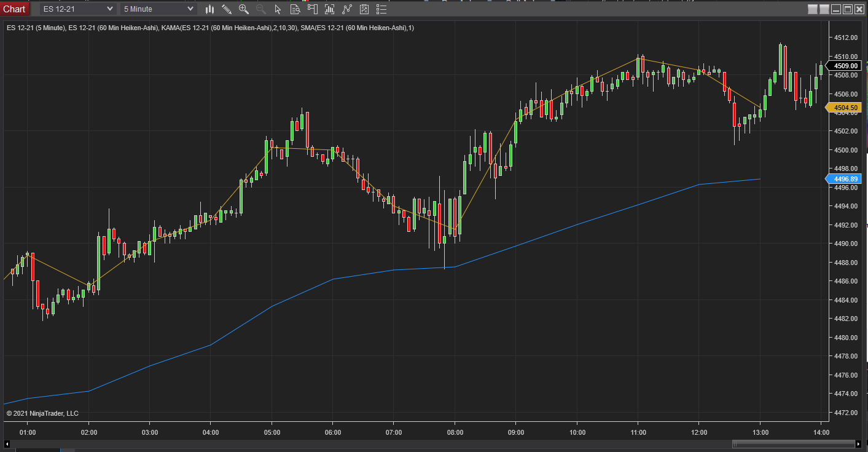Expand the ES 12-21 instrument dropdown
Screen dimensions: 868x452
(78, 9)
